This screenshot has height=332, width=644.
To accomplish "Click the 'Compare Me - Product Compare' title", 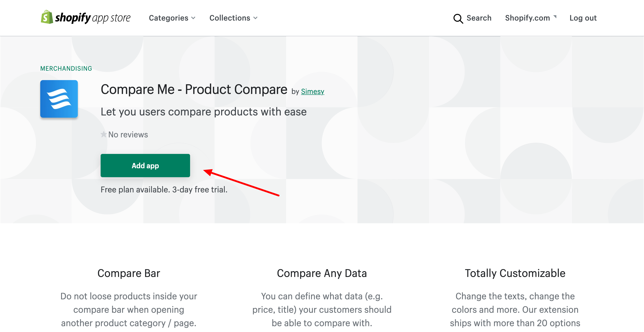I will [194, 89].
